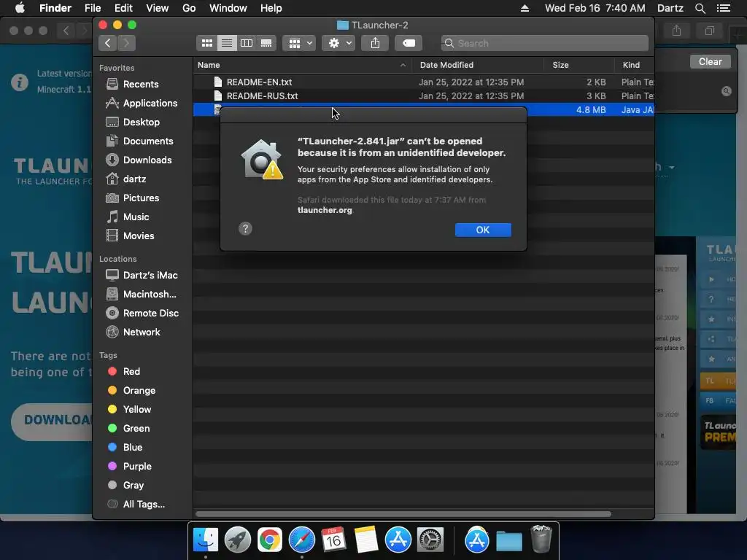Open the Go menu
The height and width of the screenshot is (560, 747).
pyautogui.click(x=189, y=8)
